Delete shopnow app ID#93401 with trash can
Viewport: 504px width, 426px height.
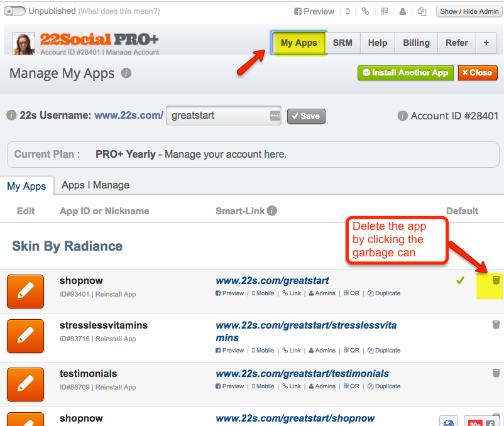pyautogui.click(x=496, y=280)
